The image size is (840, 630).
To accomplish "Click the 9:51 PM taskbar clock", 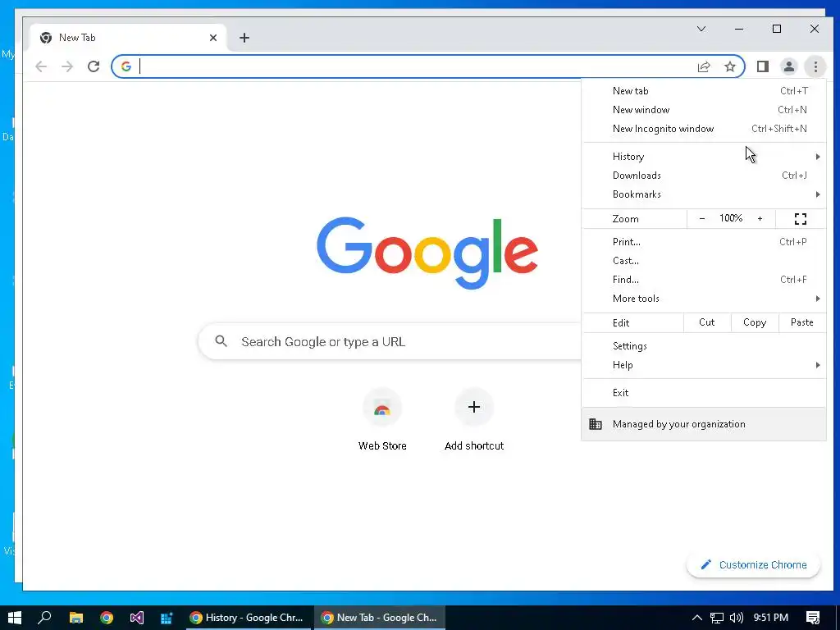I will (770, 618).
